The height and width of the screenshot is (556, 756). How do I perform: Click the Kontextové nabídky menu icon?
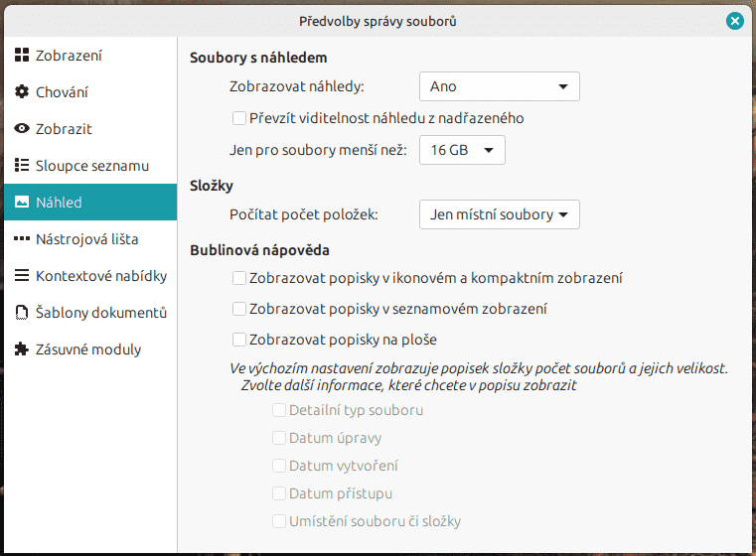coord(22,276)
